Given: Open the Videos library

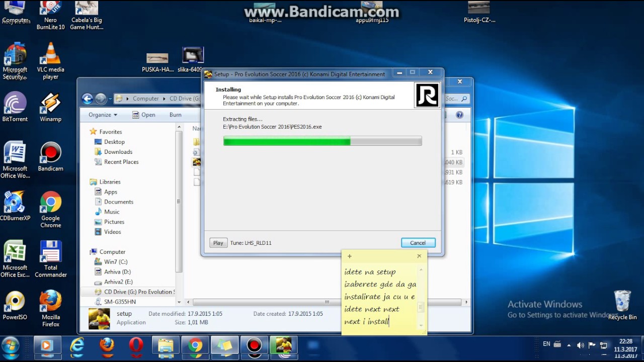Looking at the screenshot, I should (x=112, y=232).
